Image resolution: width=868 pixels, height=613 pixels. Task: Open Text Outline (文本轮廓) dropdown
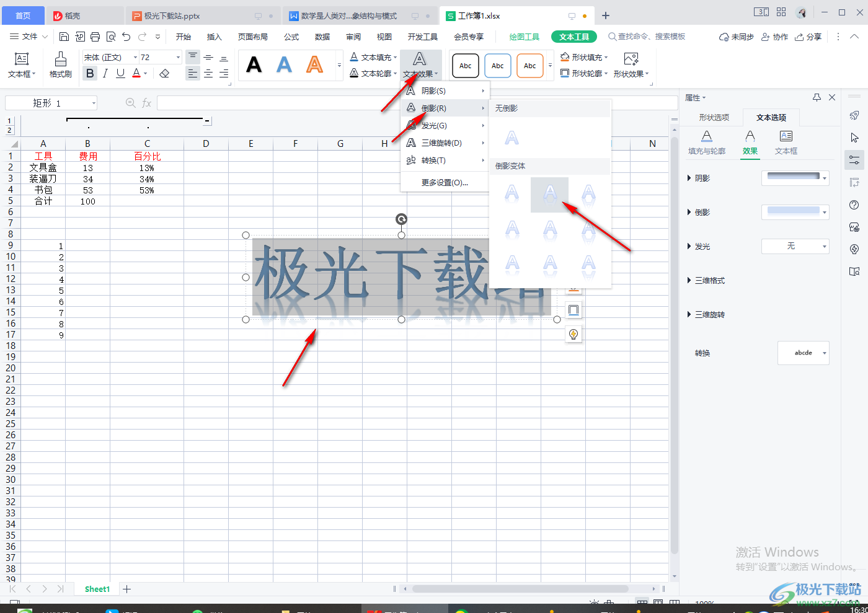(373, 73)
